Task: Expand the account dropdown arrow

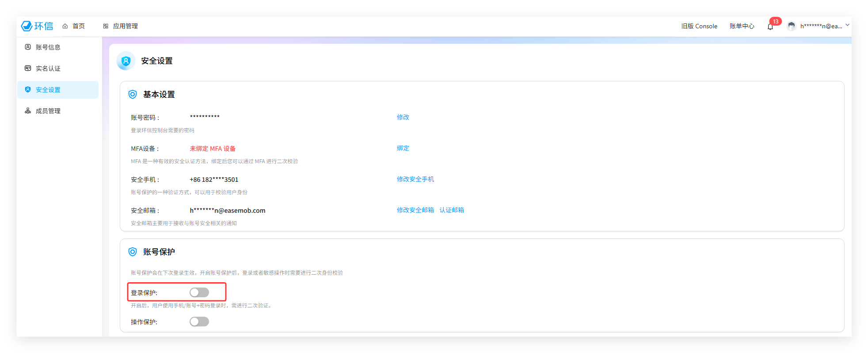Action: [x=847, y=25]
